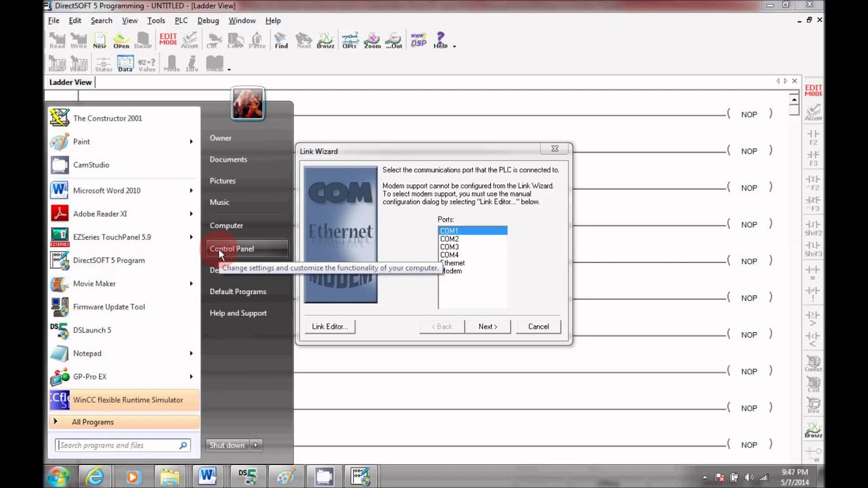
Task: Click Next > in Link Wizard
Action: [x=488, y=327]
